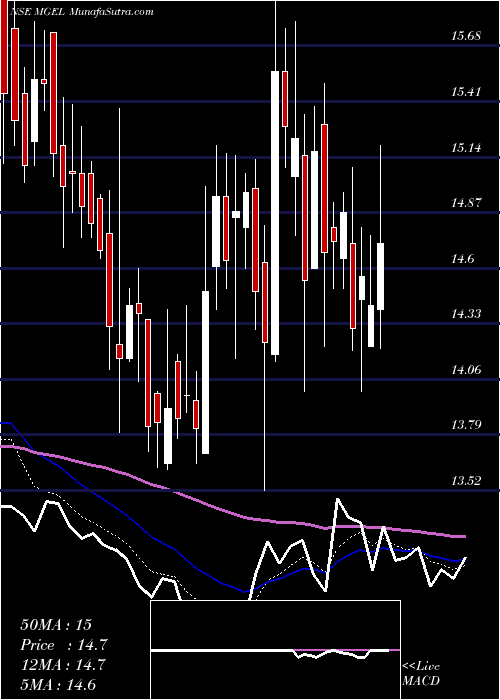
Task: Click the Price : 14.7 readout
Action: pyautogui.click(x=64, y=645)
